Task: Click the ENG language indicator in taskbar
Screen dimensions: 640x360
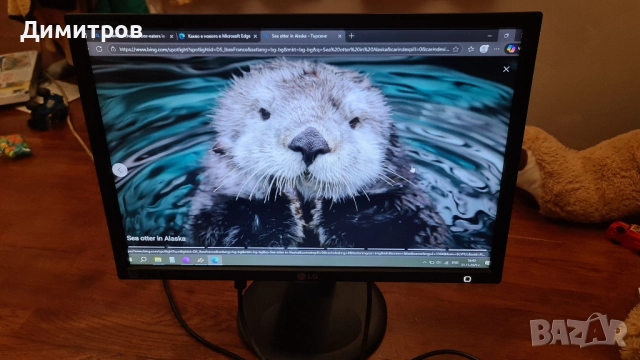Action: point(455,262)
